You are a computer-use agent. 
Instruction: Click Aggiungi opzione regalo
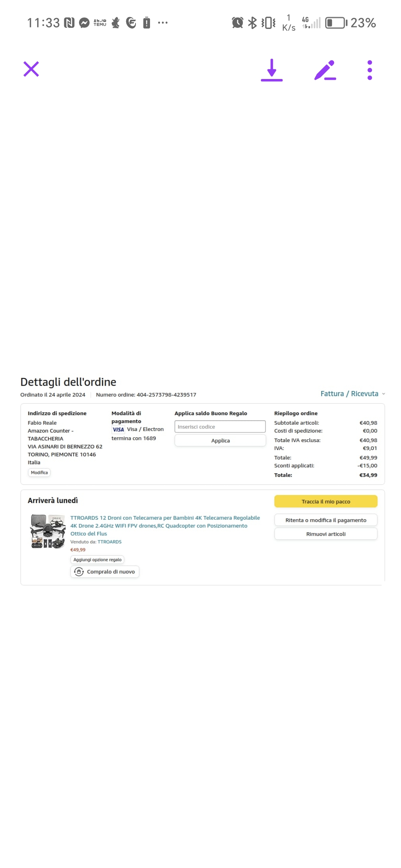[97, 560]
